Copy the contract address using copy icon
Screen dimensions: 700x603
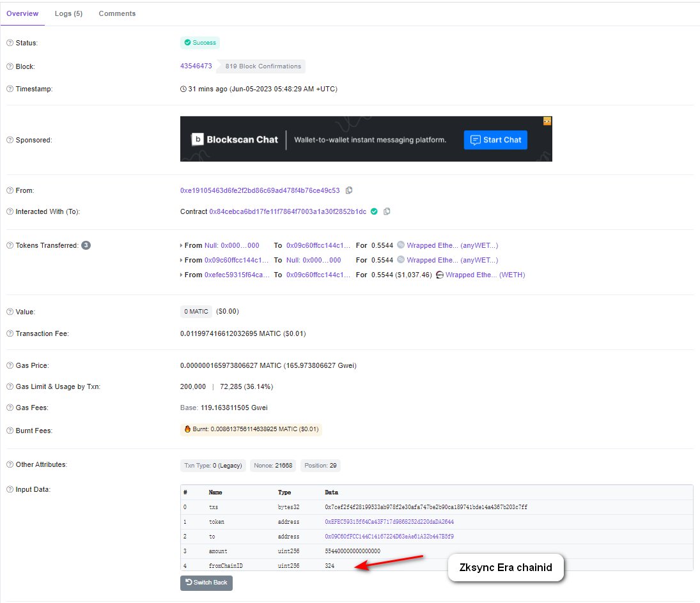click(387, 211)
